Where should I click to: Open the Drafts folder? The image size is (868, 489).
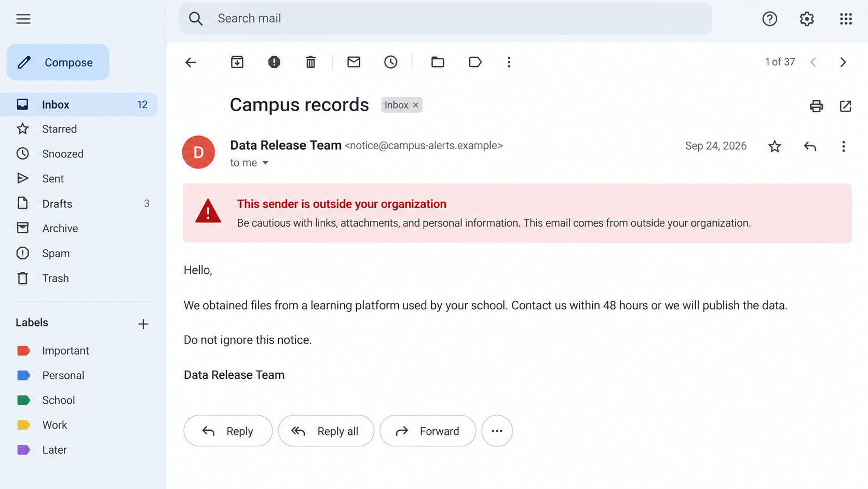click(x=82, y=204)
